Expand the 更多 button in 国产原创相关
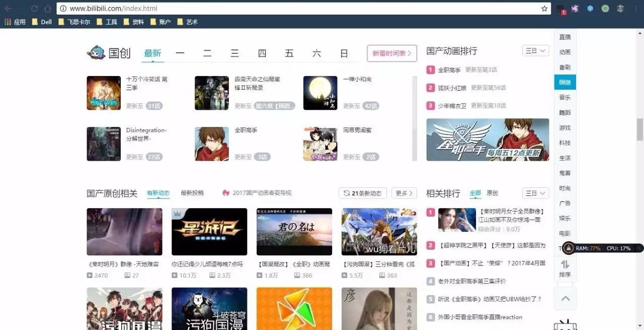The width and height of the screenshot is (644, 330). [x=404, y=193]
